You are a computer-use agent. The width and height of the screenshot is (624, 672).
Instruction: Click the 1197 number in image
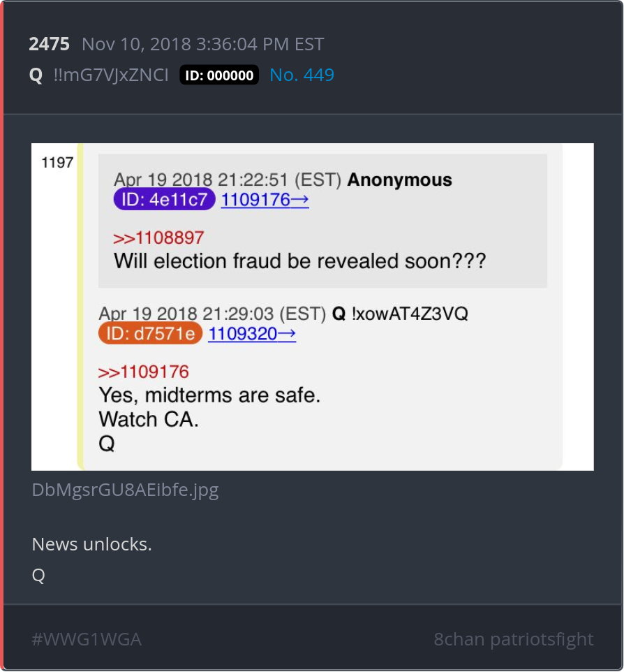(57, 163)
